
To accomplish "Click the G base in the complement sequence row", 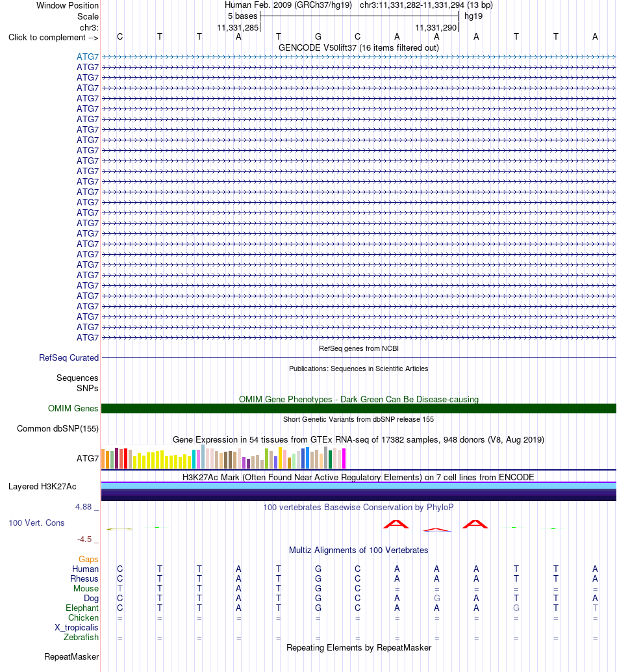I will (x=318, y=37).
